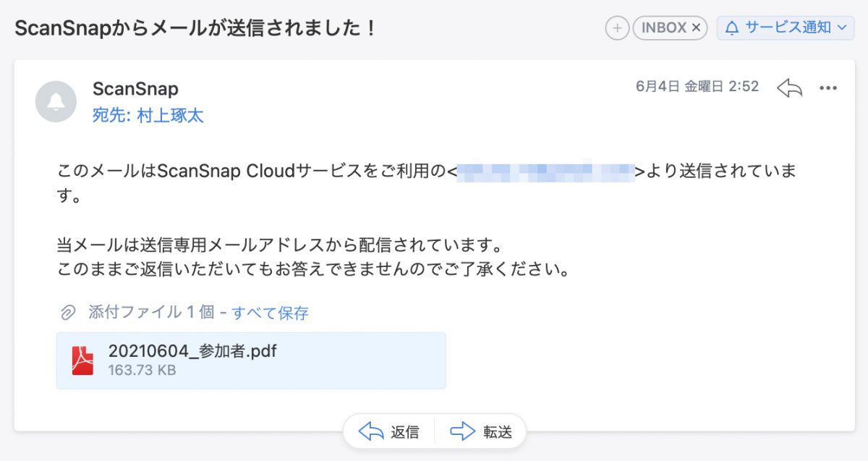868x461 pixels.
Task: Click the すべて保存 link
Action: pyautogui.click(x=270, y=313)
